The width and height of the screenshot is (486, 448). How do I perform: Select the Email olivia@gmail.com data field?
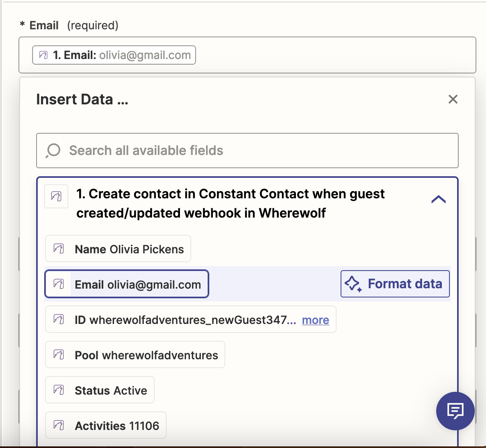(127, 284)
